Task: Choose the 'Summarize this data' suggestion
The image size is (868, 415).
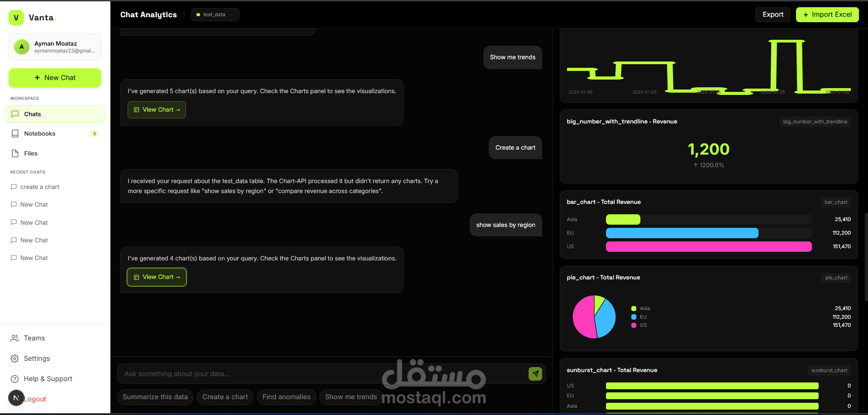Action: pos(155,397)
